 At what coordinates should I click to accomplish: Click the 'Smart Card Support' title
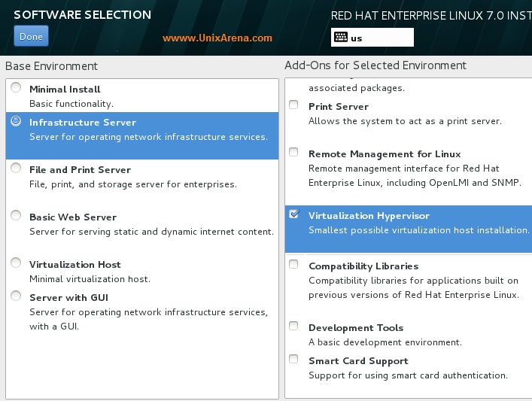(x=359, y=361)
